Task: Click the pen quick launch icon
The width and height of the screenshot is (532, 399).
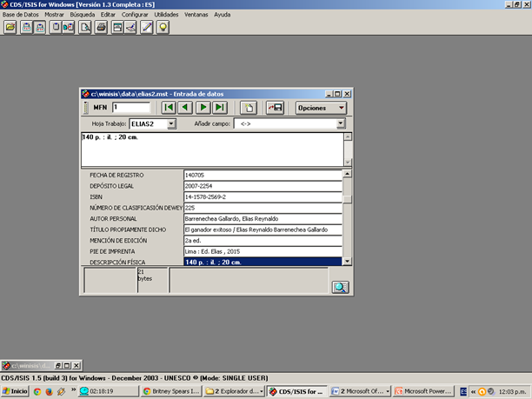Action: click(x=61, y=391)
